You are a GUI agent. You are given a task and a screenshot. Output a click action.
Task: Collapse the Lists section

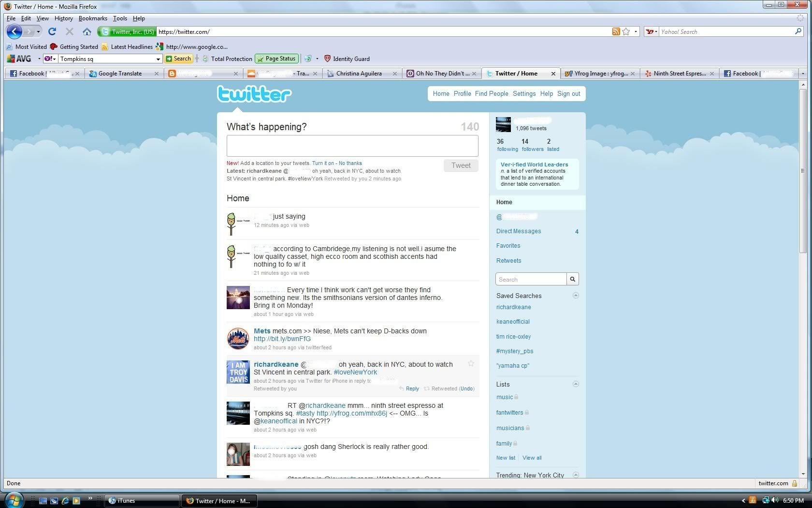576,384
